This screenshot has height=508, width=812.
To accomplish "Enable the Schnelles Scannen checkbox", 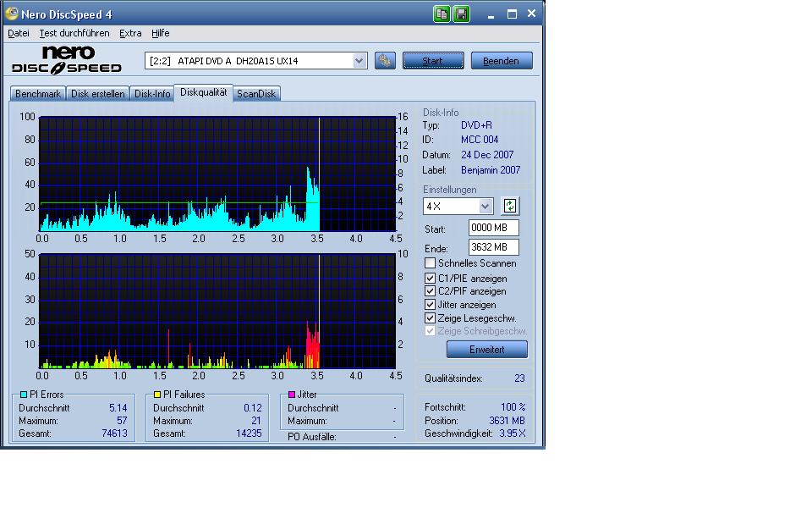I will 431,263.
